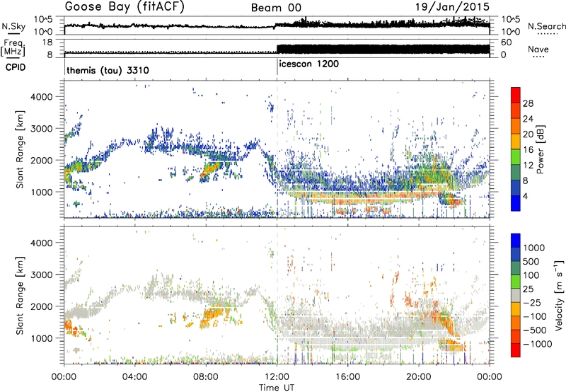Click the 'Nave' legend label
The image size is (566, 392).
538,50
